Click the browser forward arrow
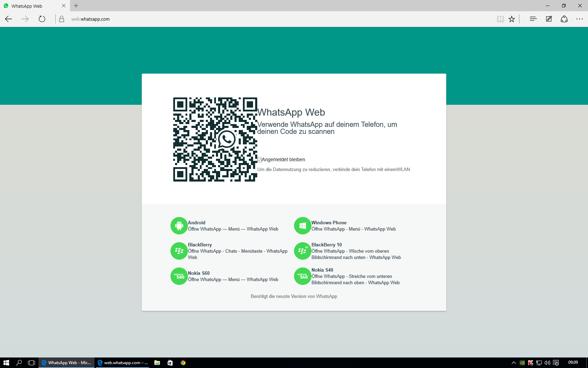 tap(25, 19)
